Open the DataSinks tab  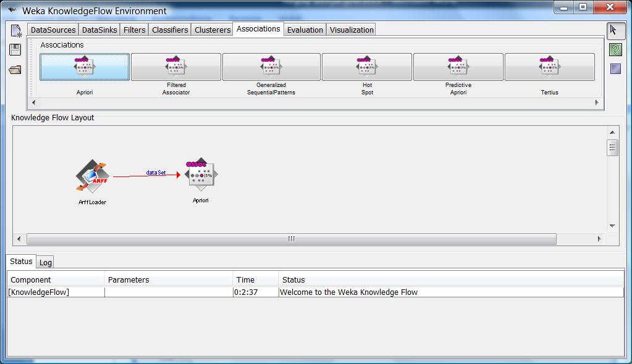coord(99,30)
